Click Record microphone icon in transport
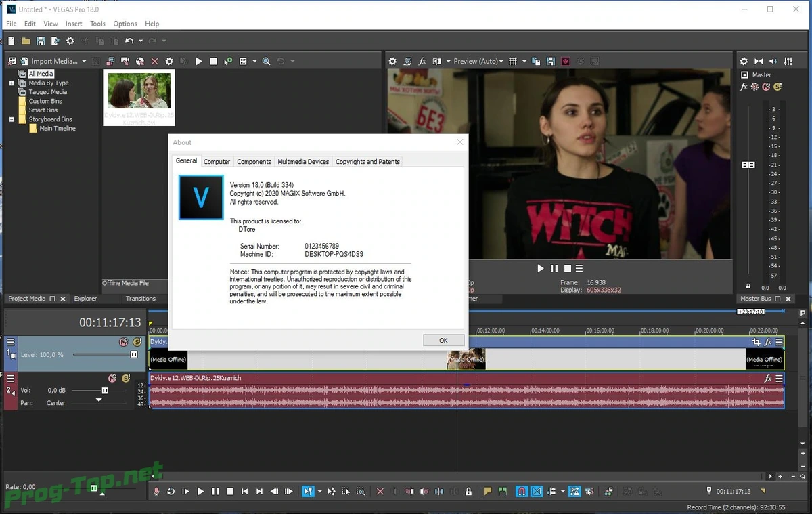Viewport: 812px width, 514px height. pyautogui.click(x=156, y=492)
